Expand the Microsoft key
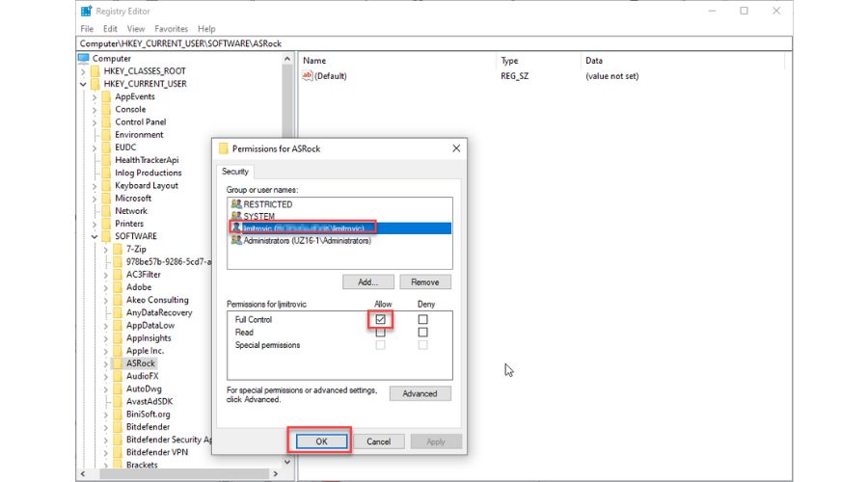Viewport: 868px width, 482px height. (x=95, y=199)
